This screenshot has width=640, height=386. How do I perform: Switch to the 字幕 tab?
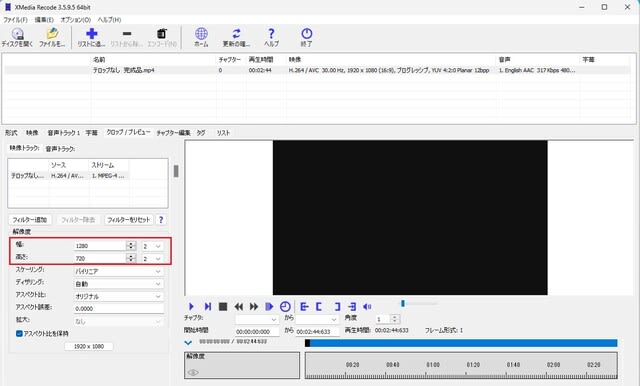pos(91,133)
